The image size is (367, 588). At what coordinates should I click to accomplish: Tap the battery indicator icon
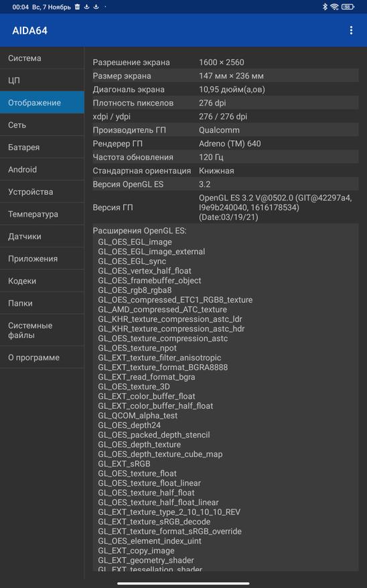[x=348, y=7]
